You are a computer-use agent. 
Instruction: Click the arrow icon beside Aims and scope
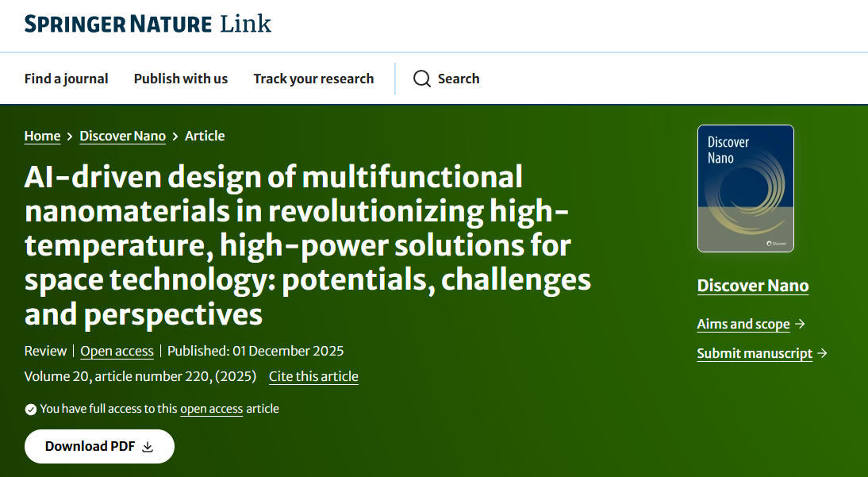click(800, 324)
